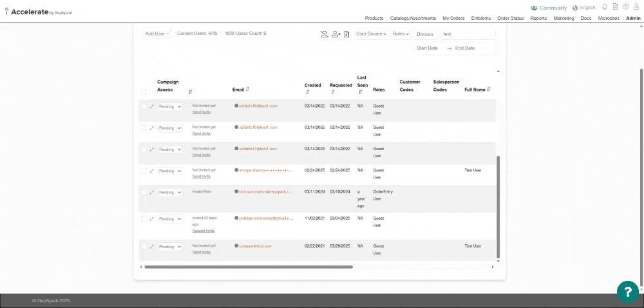Screen dimensions: 644x308
Task: Expand the row for testuser@test.com
Action: point(151,246)
